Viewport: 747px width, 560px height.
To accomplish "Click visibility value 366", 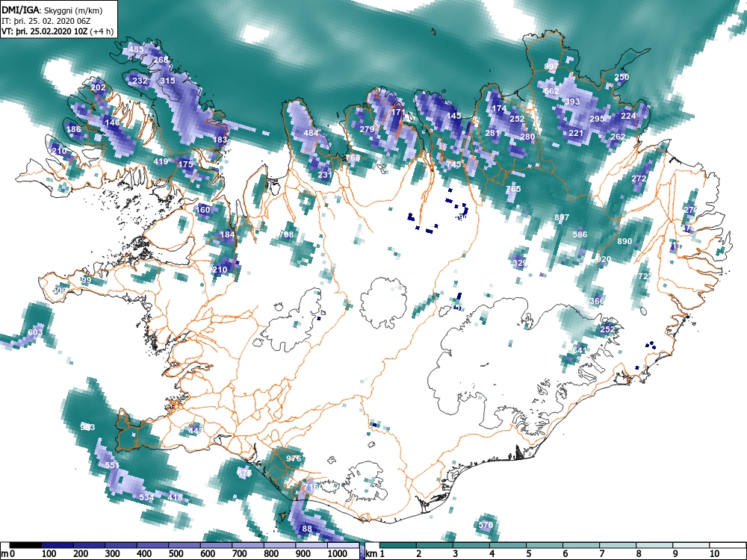I will pos(596,301).
